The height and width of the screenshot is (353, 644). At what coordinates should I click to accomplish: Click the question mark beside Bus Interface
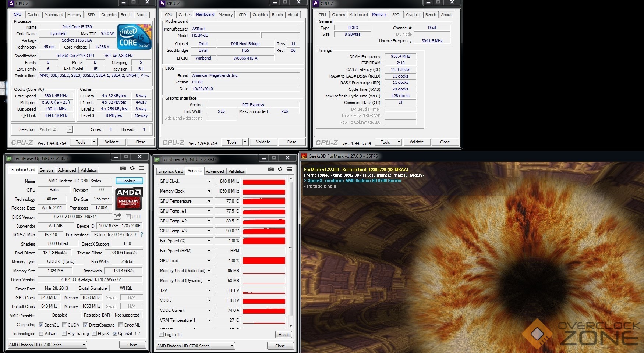[x=142, y=235]
